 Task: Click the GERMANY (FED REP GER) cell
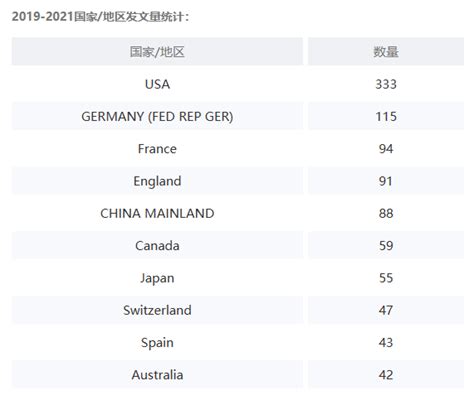click(x=157, y=116)
